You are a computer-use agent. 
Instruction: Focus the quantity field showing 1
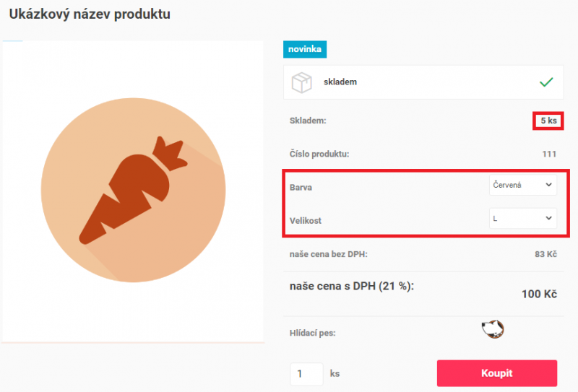coord(306,374)
